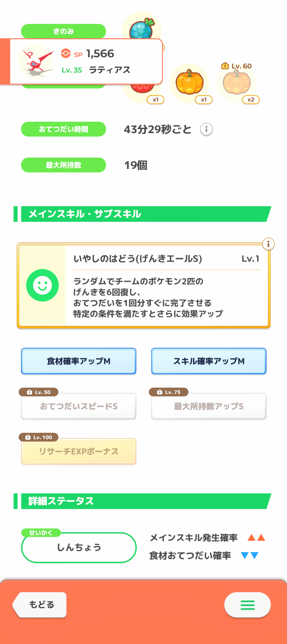This screenshot has width=287, height=644.
Task: Tap the きのみ label
Action: pyautogui.click(x=64, y=31)
